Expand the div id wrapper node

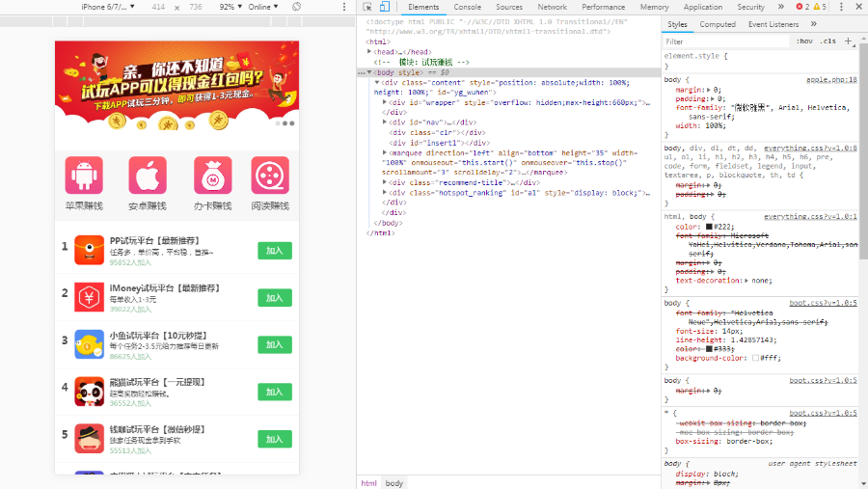(385, 102)
